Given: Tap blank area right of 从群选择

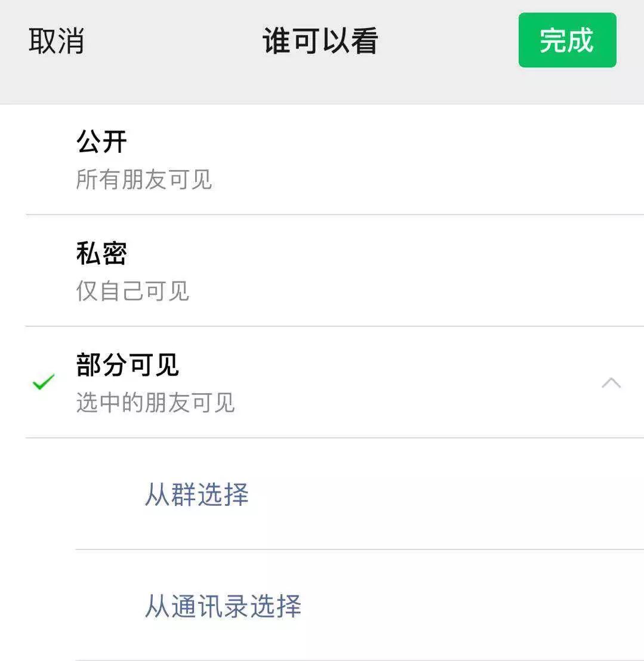Looking at the screenshot, I should 443,493.
